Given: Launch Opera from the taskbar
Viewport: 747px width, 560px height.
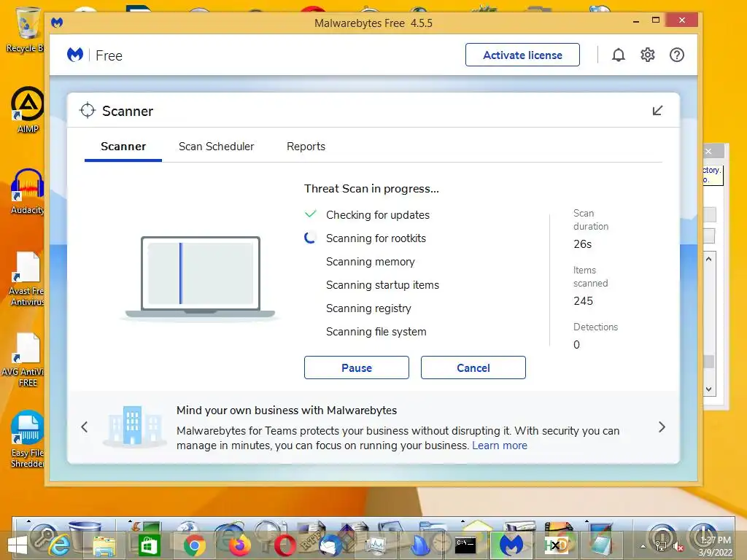Looking at the screenshot, I should click(x=285, y=545).
